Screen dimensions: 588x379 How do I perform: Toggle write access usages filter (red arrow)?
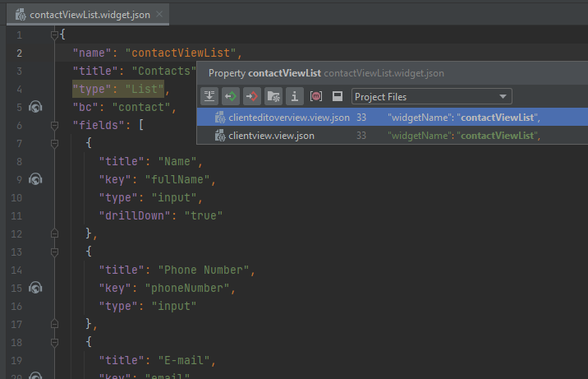252,96
